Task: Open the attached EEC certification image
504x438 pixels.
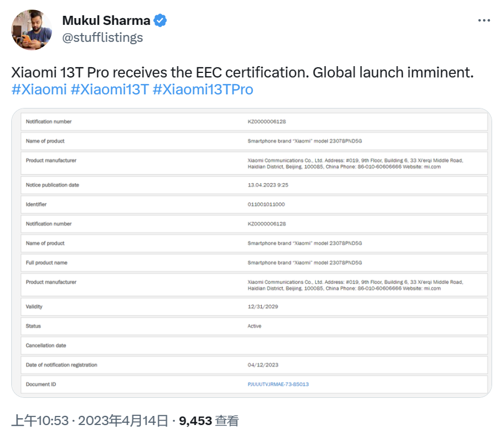Action: click(252, 253)
